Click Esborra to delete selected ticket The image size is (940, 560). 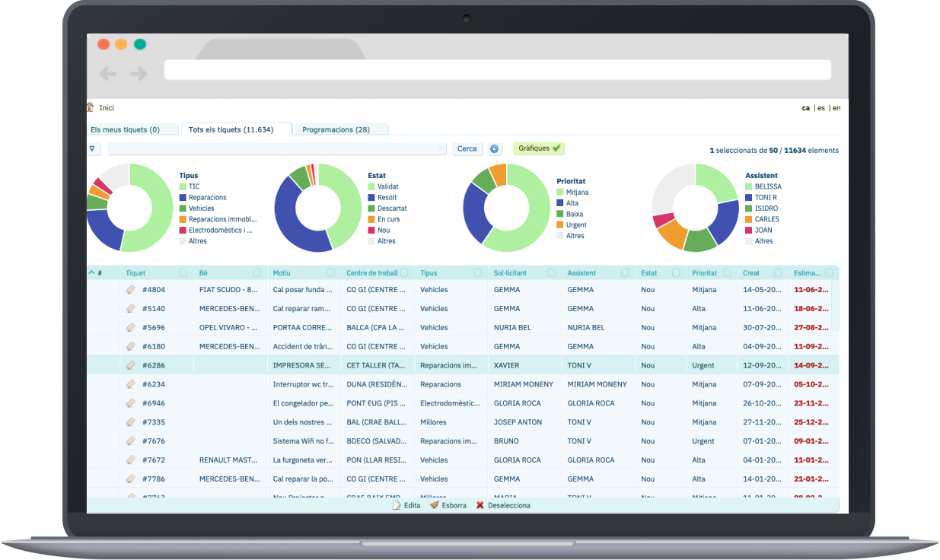(448, 505)
